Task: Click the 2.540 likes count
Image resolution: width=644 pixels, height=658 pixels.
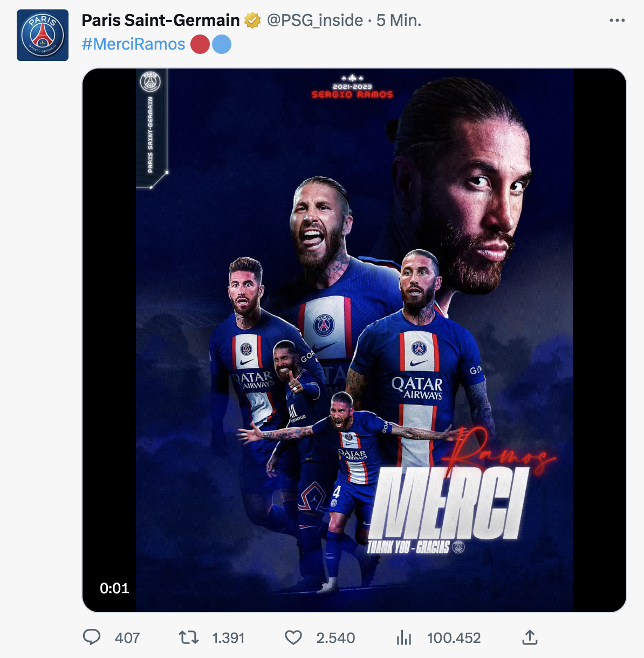Action: pos(335,638)
